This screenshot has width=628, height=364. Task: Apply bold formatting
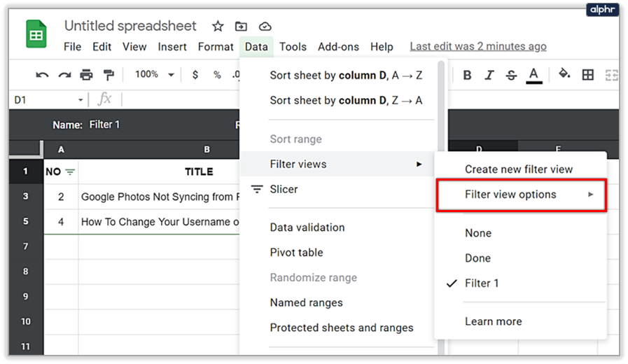[467, 75]
